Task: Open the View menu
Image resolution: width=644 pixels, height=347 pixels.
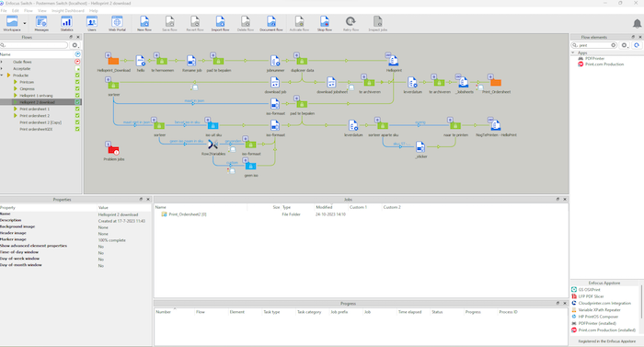Action: pos(42,11)
